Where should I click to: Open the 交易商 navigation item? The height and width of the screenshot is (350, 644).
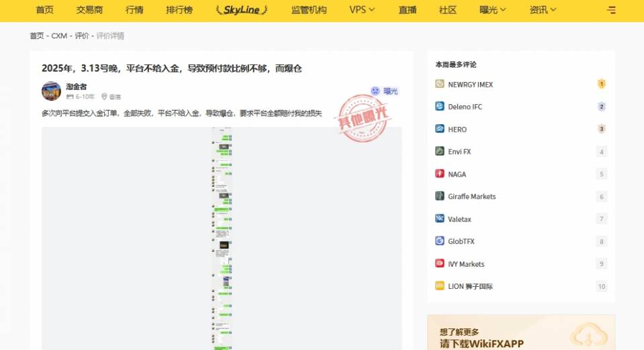(x=89, y=9)
